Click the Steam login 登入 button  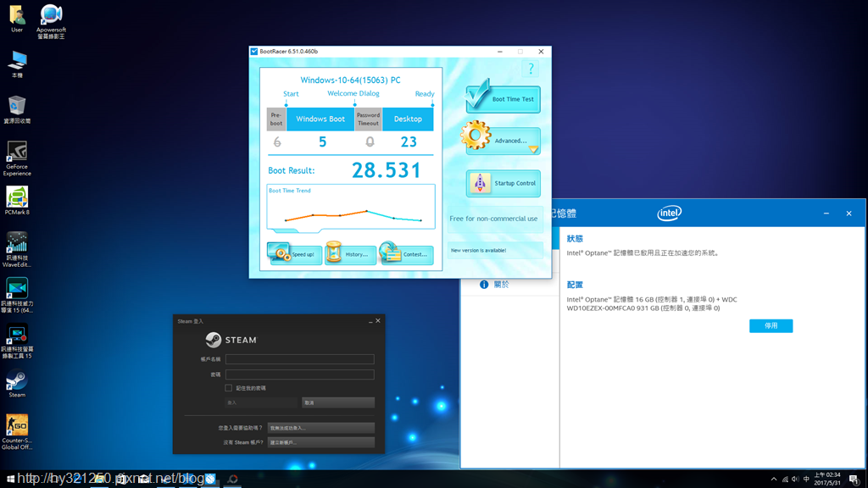tap(261, 402)
